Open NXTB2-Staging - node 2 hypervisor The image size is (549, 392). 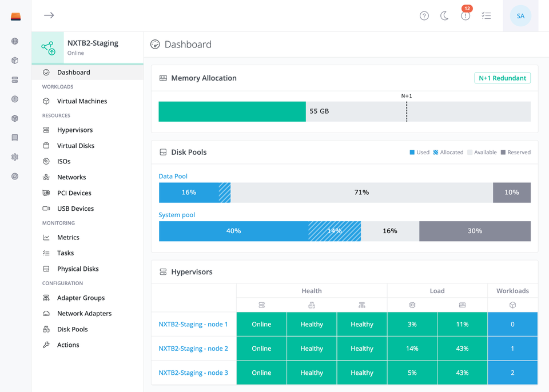(x=193, y=349)
